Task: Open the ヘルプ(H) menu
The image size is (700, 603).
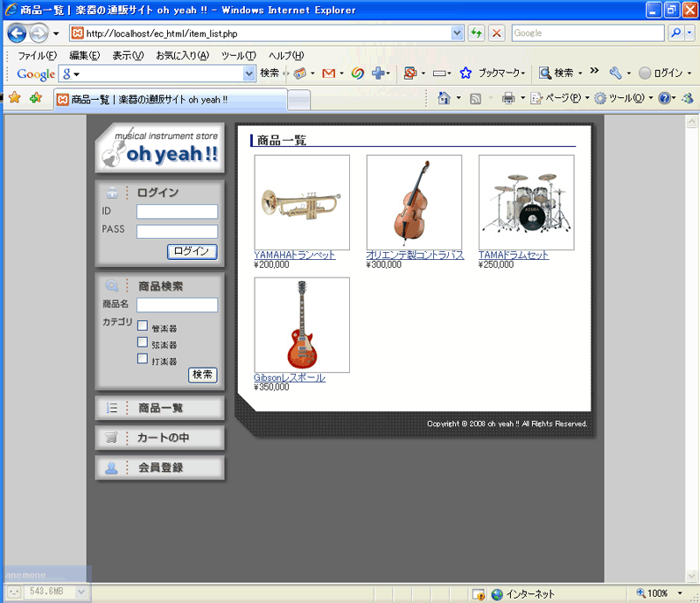Action: coord(286,55)
